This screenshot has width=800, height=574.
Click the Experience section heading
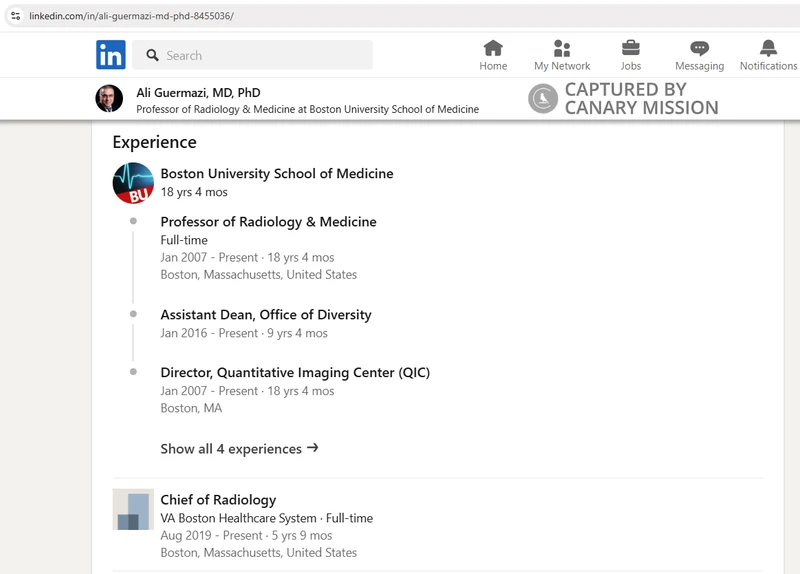click(155, 142)
